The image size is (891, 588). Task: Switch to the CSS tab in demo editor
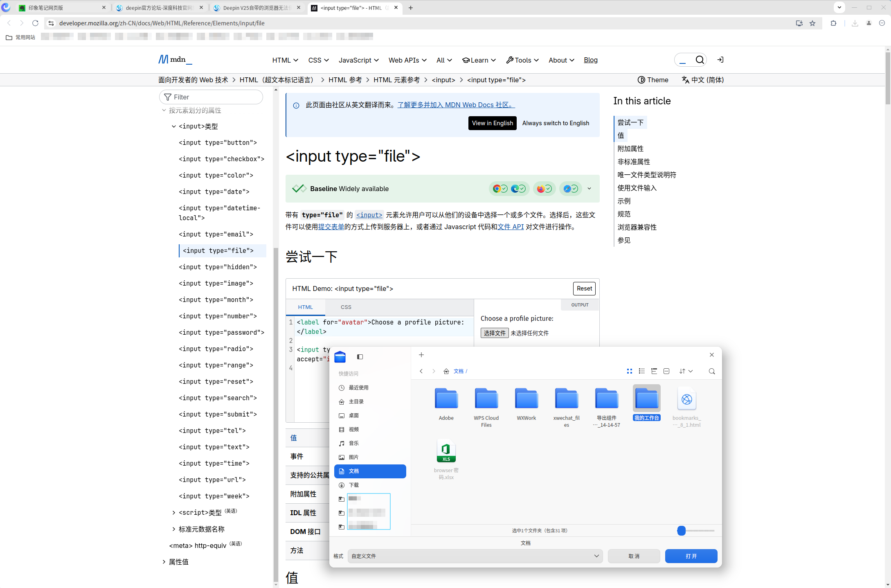point(346,307)
